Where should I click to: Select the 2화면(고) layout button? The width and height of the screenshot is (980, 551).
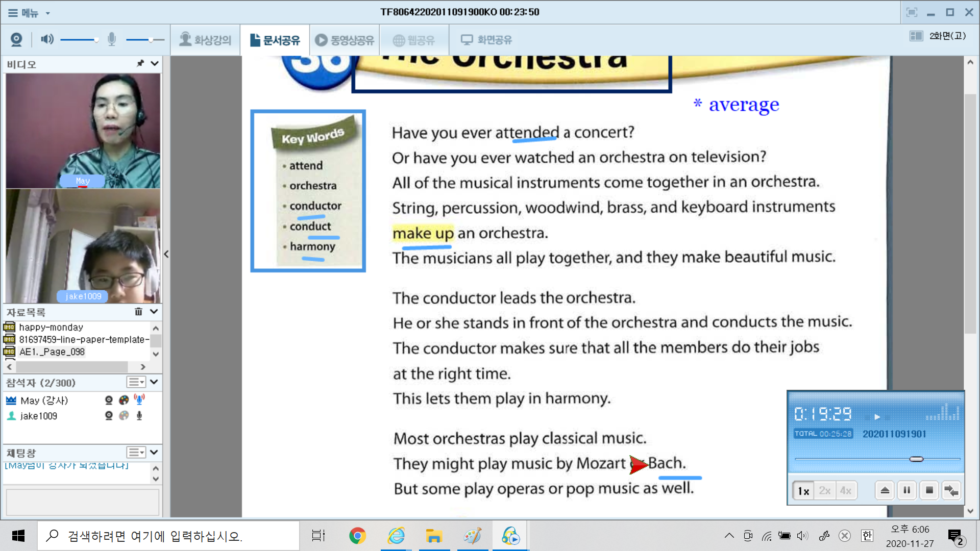point(938,36)
